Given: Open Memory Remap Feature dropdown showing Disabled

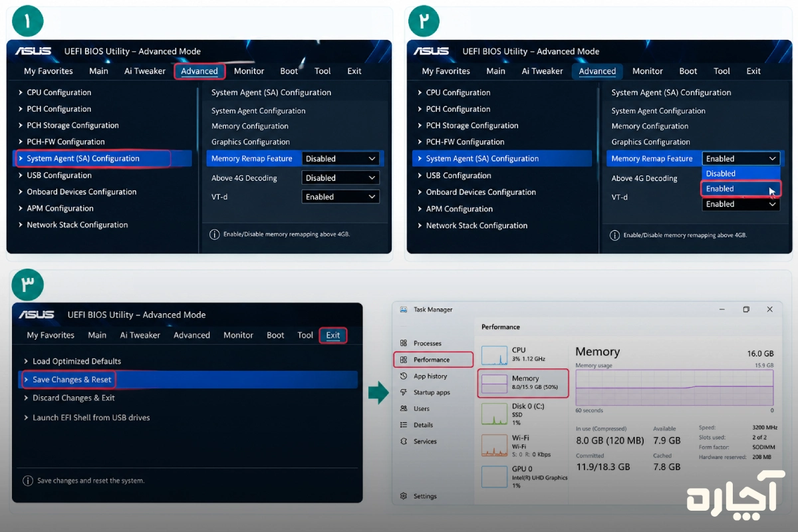Looking at the screenshot, I should pos(340,158).
